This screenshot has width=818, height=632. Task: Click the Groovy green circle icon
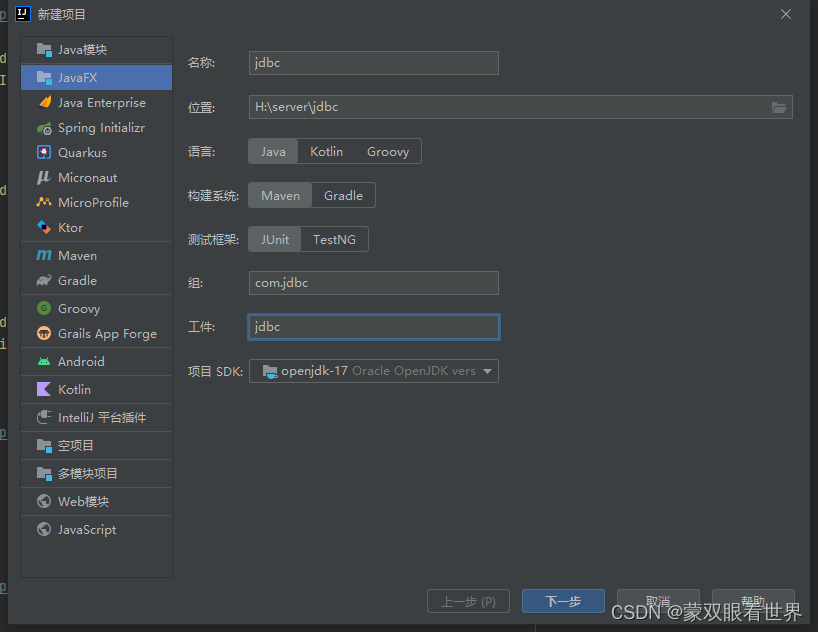tap(44, 308)
